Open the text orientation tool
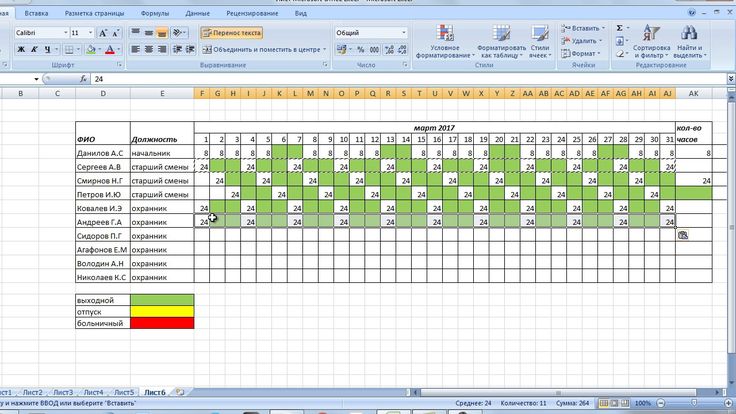 coord(177,32)
